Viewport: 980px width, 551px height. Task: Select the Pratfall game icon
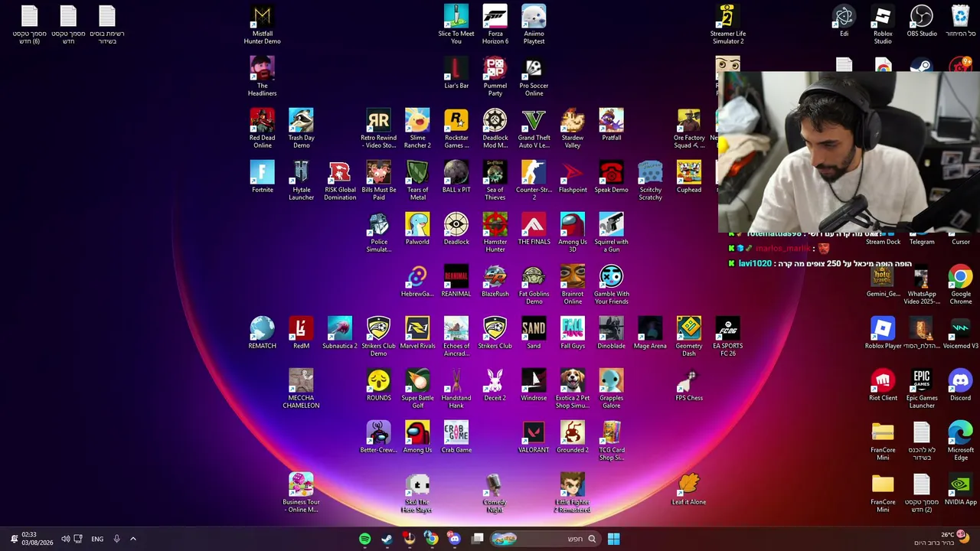pos(611,125)
